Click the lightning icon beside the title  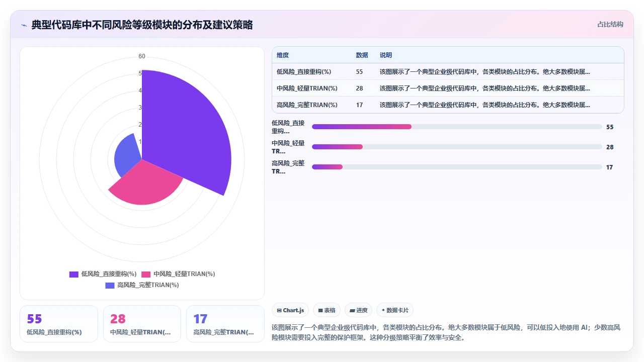tap(24, 25)
